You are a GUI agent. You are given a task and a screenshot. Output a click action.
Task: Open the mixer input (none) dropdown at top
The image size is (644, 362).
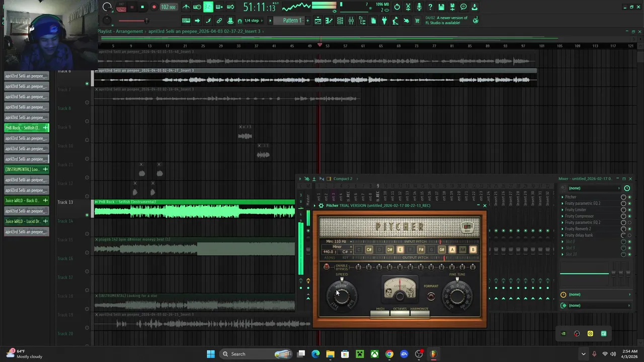(x=594, y=188)
